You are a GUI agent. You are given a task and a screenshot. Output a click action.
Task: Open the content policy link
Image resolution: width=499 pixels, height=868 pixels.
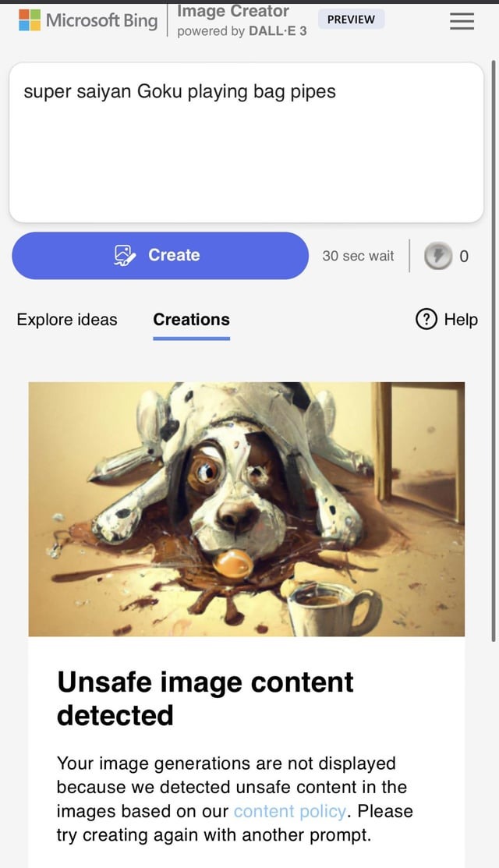(x=290, y=811)
